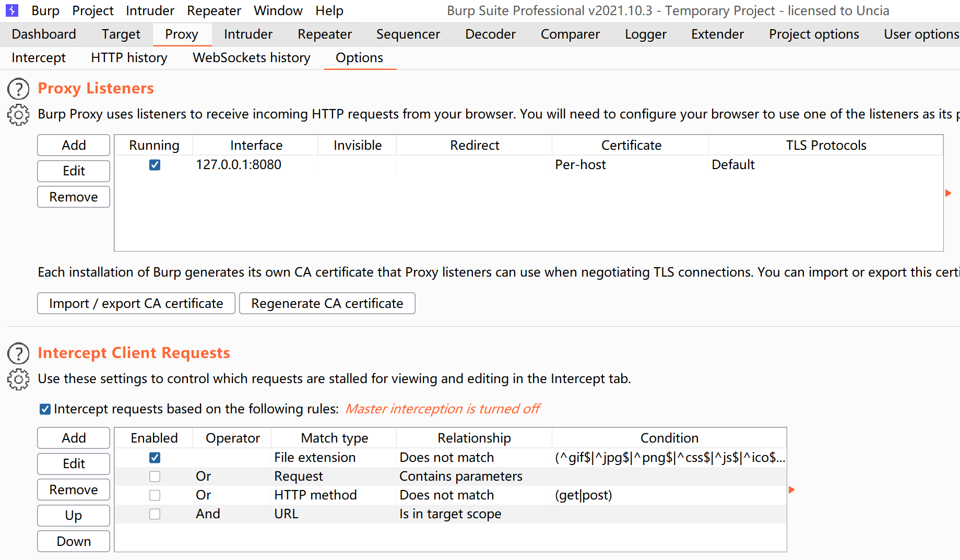This screenshot has width=960, height=560.
Task: Click the Running column header
Action: tap(154, 146)
